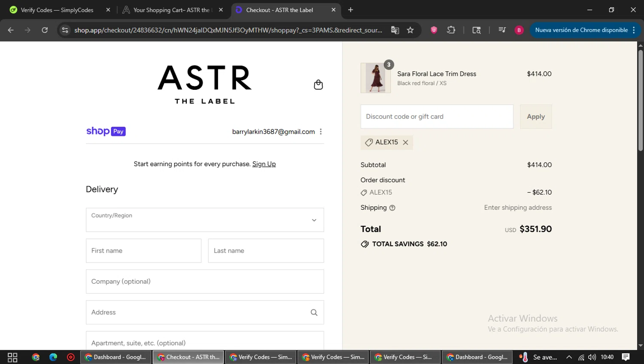This screenshot has width=644, height=364.
Task: Click the Discount code or gift card field
Action: (x=437, y=116)
